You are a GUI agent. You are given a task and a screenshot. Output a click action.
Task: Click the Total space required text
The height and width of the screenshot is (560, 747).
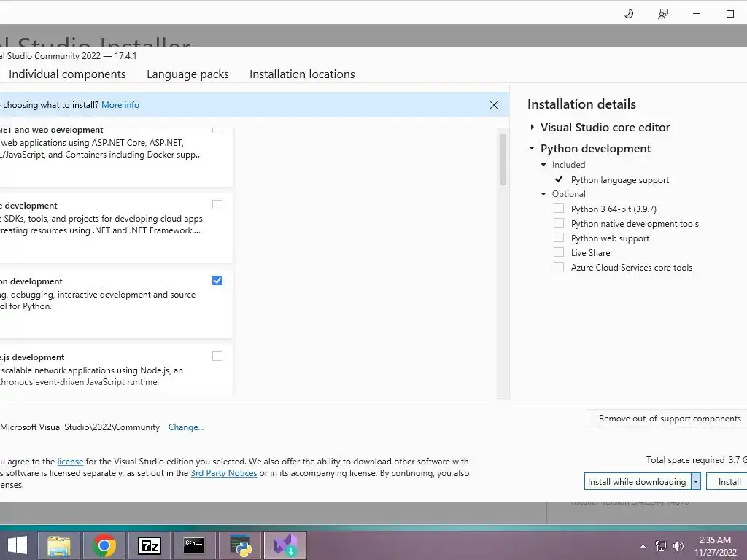pyautogui.click(x=685, y=460)
